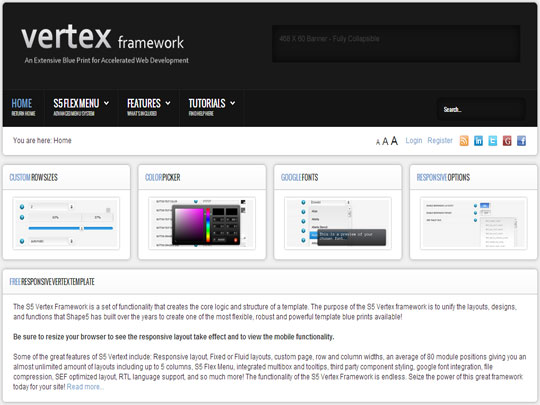Expand the Tutorials menu dropdown arrow
Viewport: 540px width, 405px height.
(x=232, y=103)
